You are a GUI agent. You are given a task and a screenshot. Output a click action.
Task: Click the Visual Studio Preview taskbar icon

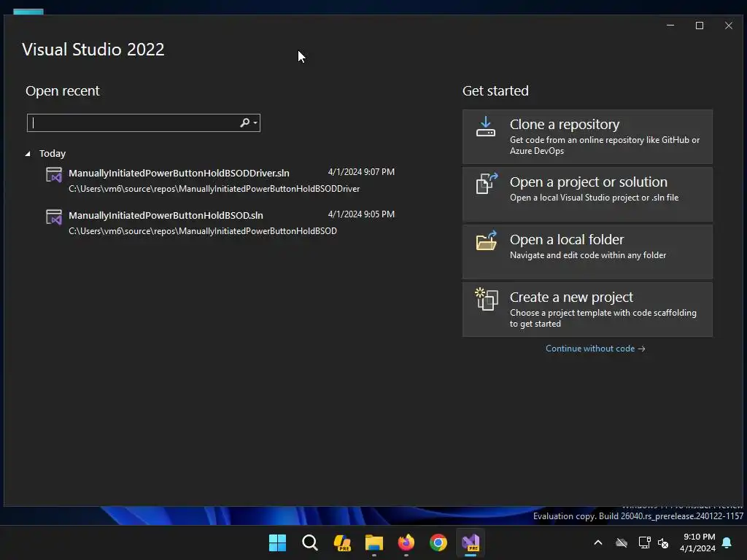point(471,542)
